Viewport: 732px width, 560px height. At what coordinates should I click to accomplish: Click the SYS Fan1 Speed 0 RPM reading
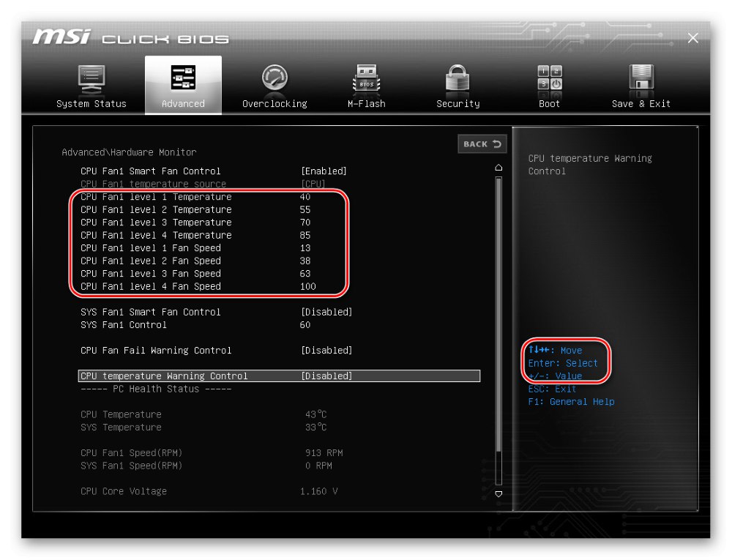click(x=318, y=466)
